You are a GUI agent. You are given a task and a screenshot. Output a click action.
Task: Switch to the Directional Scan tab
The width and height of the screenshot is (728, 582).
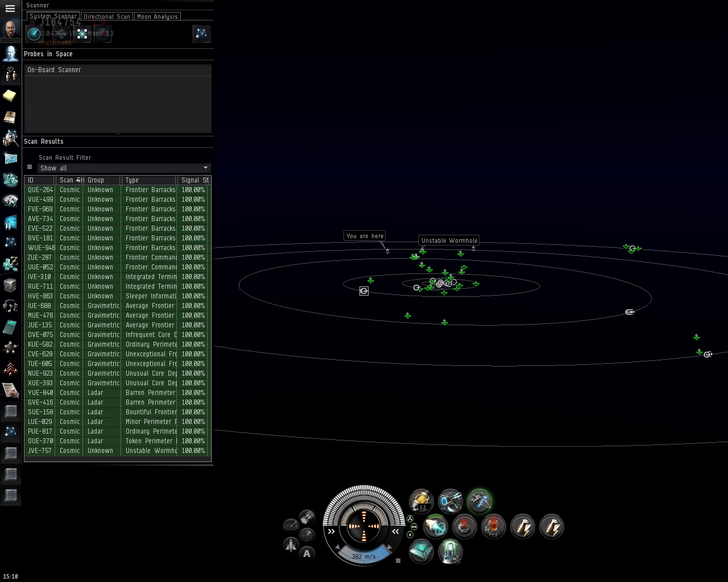(107, 16)
